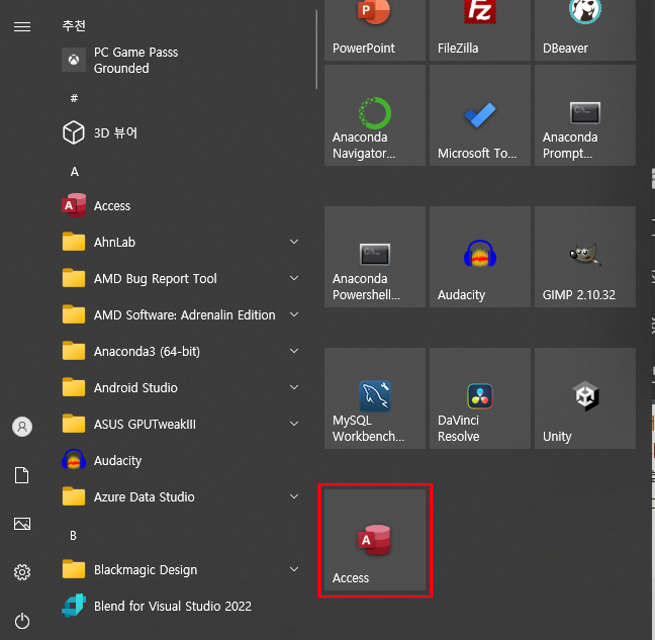Launch the GIMP 2.10.32 tile
Viewport: 655px width, 643px height.
tap(585, 257)
